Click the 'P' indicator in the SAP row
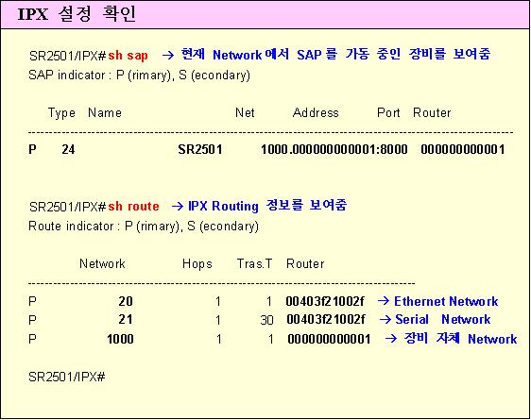The image size is (531, 420). pyautogui.click(x=32, y=149)
